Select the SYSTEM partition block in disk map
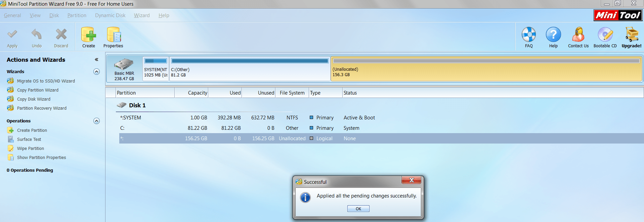644x222 pixels. pos(156,69)
